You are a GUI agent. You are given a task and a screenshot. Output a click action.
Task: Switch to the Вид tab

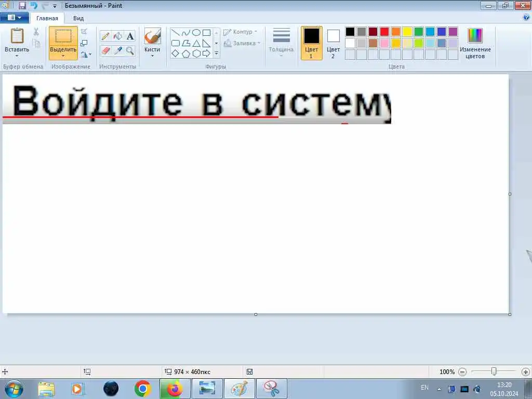[78, 18]
